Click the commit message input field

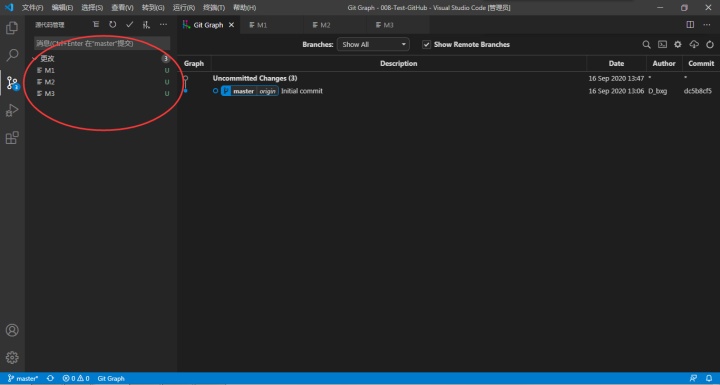point(102,43)
